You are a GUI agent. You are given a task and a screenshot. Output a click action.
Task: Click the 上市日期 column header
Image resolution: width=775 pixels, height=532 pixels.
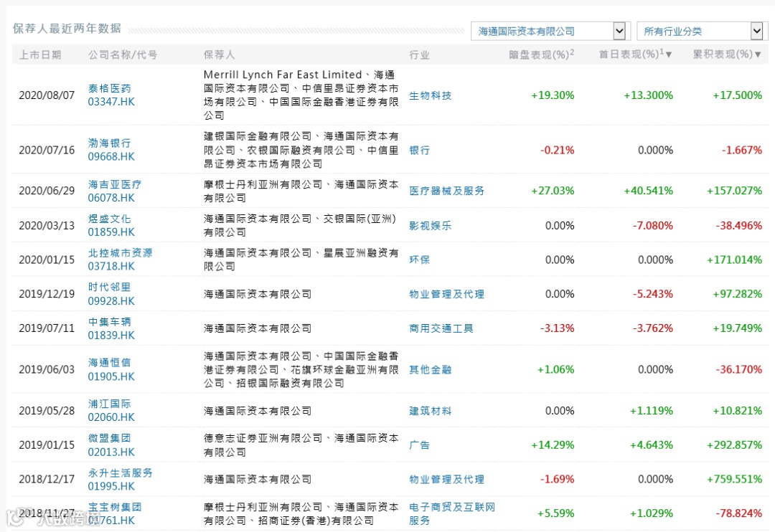click(40, 54)
